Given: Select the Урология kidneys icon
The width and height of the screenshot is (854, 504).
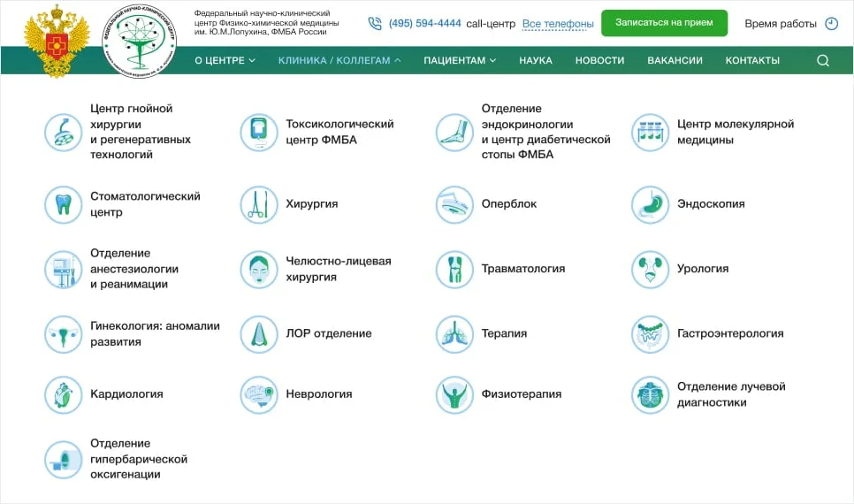Looking at the screenshot, I should pos(650,270).
